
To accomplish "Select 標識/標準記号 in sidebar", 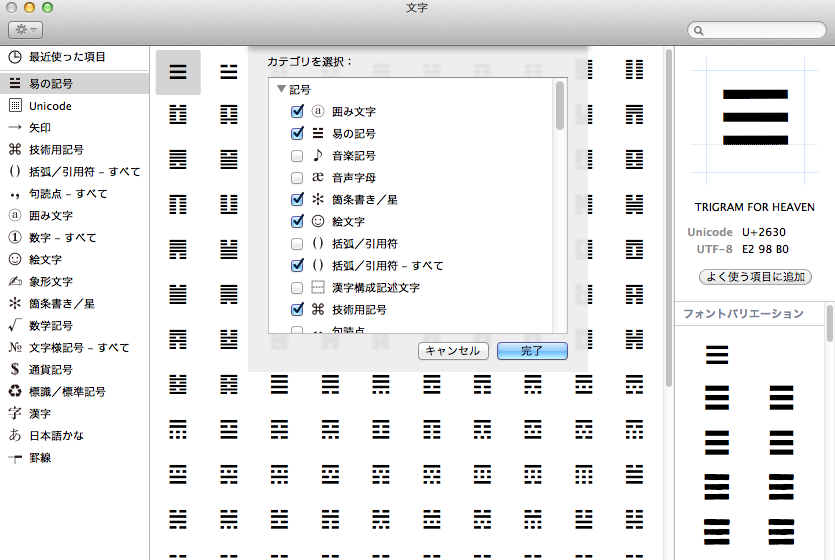I will [x=75, y=392].
